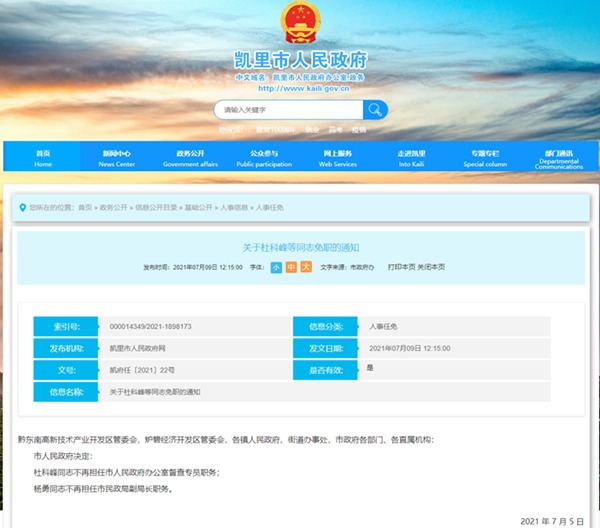Open the Home (首页) nav tab
The height and width of the screenshot is (528, 600).
(42, 158)
